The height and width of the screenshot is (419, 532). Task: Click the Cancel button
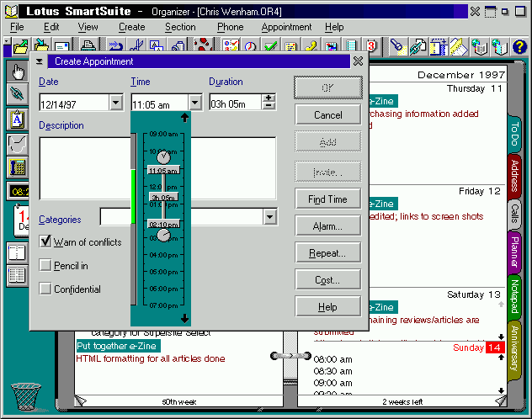pos(327,115)
